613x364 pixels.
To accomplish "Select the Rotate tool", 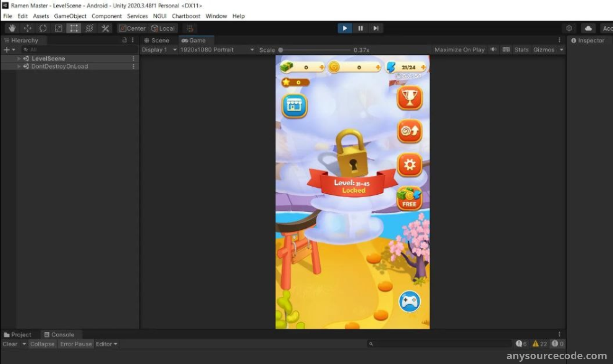I will (43, 28).
